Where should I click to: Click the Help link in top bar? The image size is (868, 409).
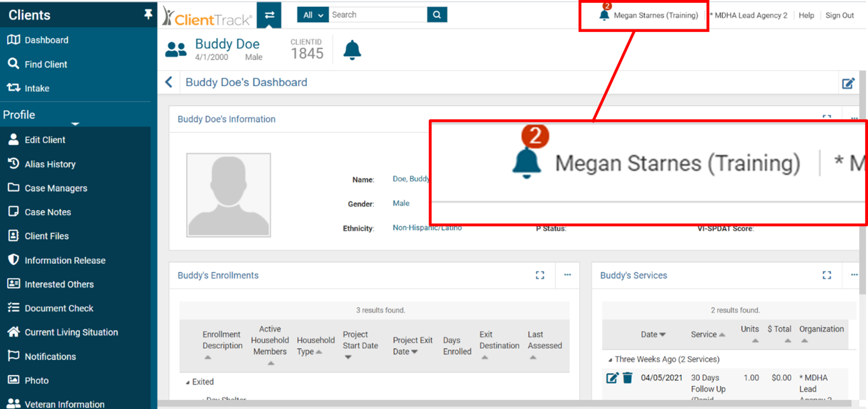point(806,15)
